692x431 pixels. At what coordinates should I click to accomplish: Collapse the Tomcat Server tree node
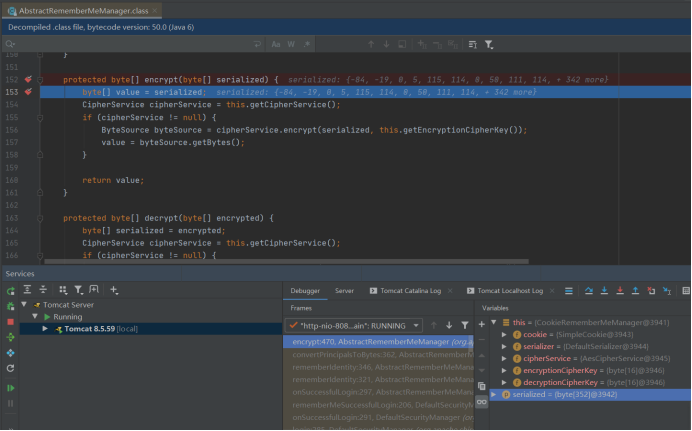click(x=24, y=305)
